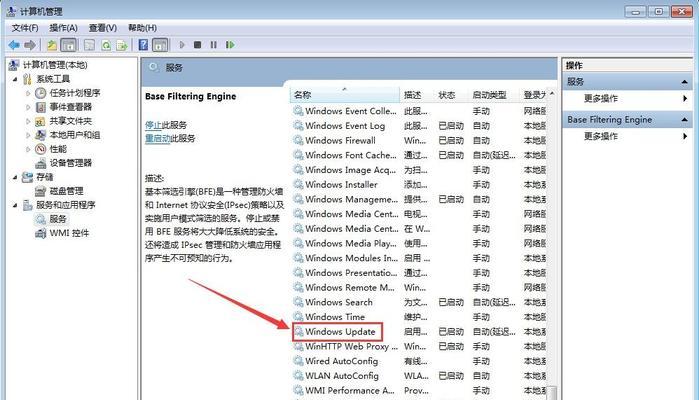
Task: Click the 性能 icon in tree
Action: pos(41,149)
